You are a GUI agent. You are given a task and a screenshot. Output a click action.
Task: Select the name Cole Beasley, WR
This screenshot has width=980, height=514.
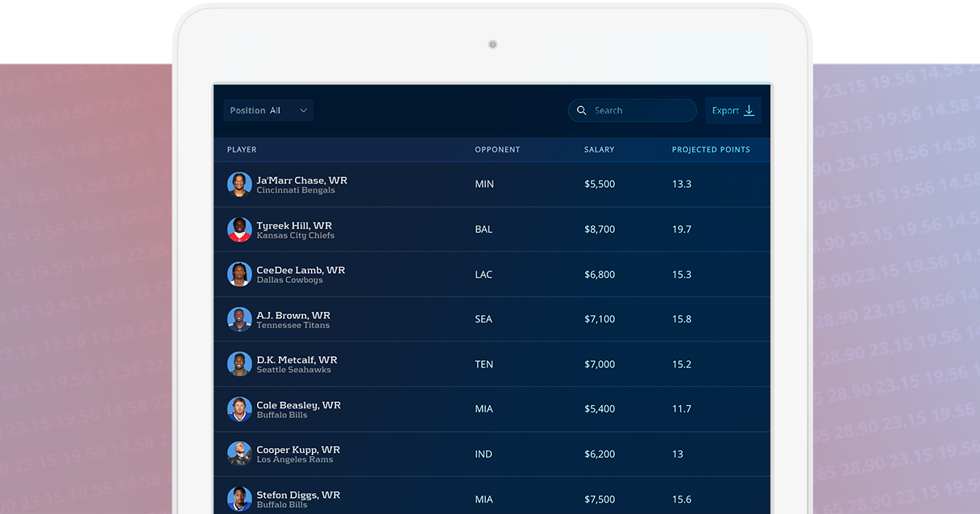[298, 405]
